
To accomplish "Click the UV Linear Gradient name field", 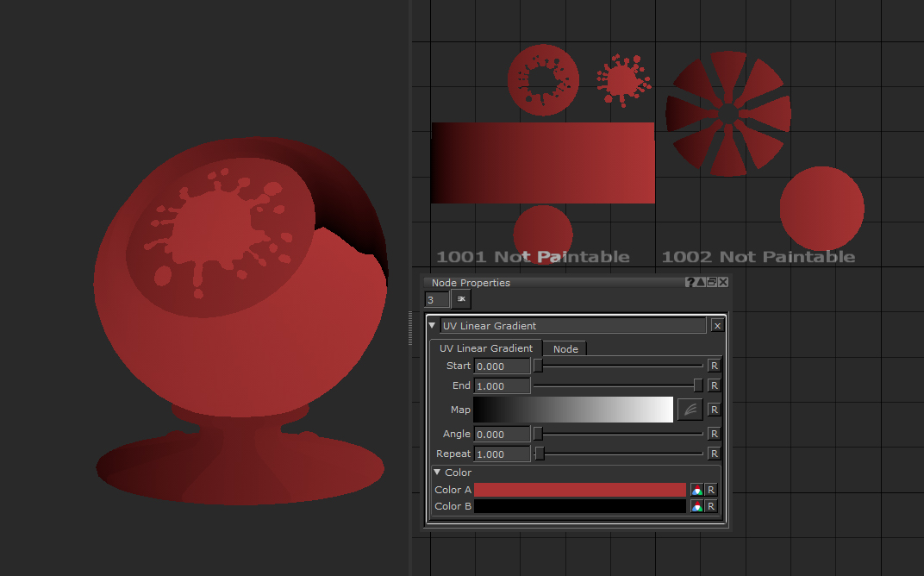I will pos(572,326).
